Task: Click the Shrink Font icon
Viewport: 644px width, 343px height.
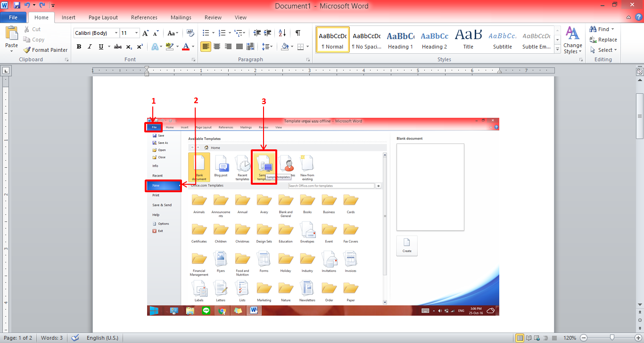Action: point(156,33)
